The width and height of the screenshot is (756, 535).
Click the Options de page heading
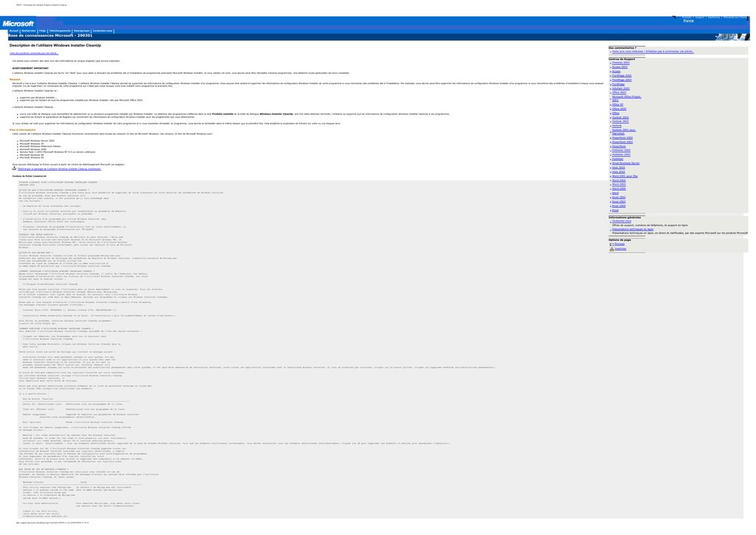tap(619, 239)
